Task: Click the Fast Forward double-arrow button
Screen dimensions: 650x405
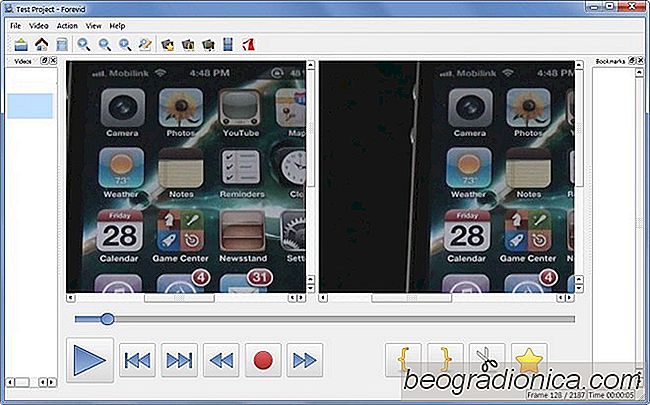Action: click(305, 360)
